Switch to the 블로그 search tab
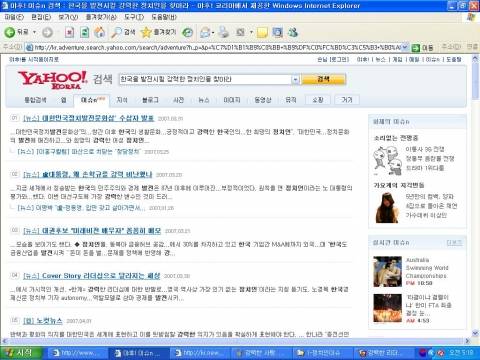Screen dimensions: 480x360 tap(150, 100)
